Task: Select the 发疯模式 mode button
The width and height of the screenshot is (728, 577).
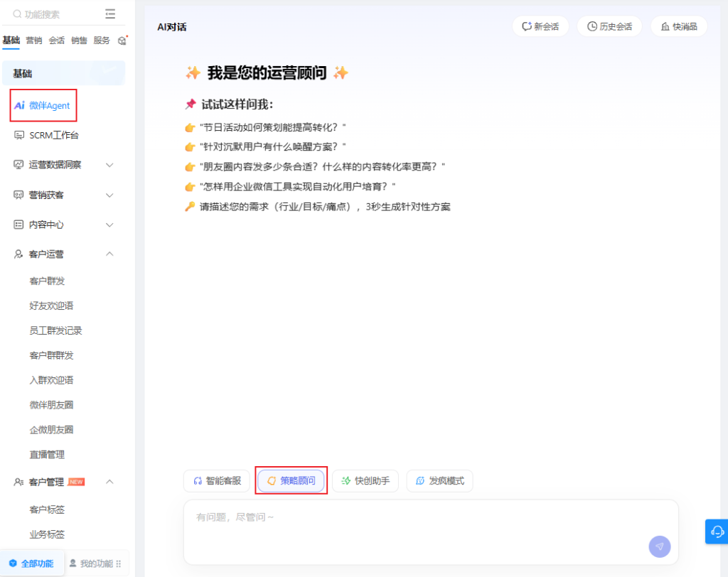Action: click(439, 481)
